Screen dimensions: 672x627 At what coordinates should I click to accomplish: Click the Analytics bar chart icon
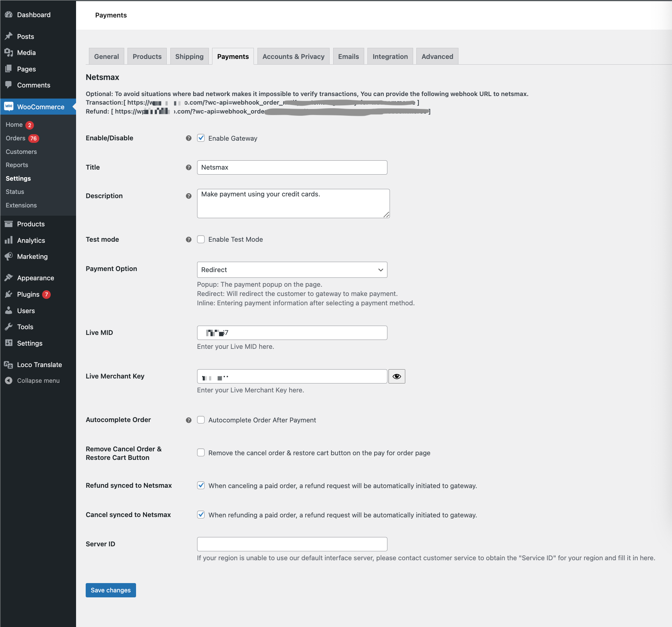pyautogui.click(x=9, y=240)
